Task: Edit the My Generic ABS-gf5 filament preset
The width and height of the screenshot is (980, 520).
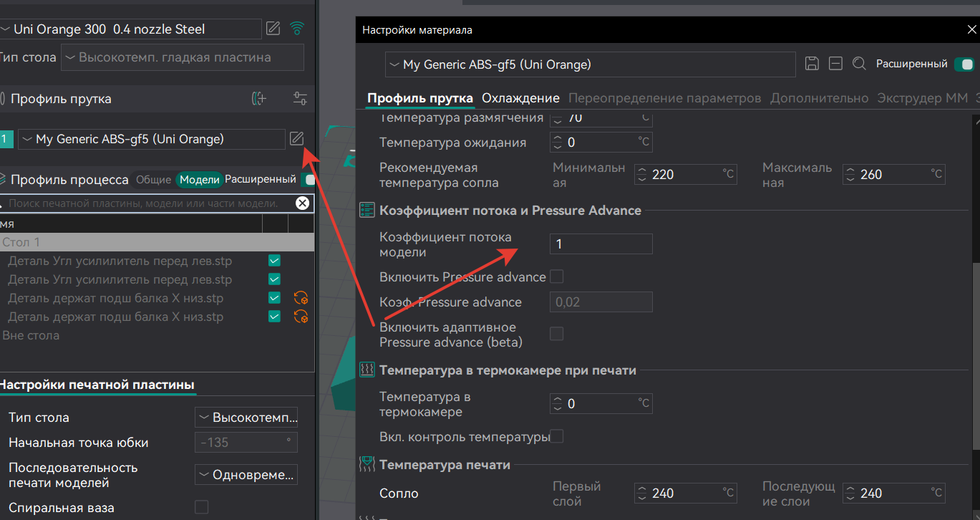Action: tap(296, 139)
